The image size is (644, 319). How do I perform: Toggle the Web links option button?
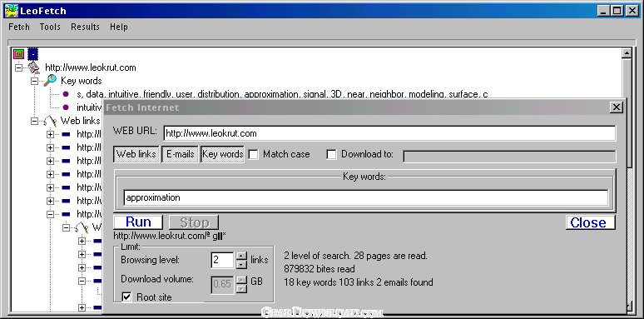(x=136, y=154)
